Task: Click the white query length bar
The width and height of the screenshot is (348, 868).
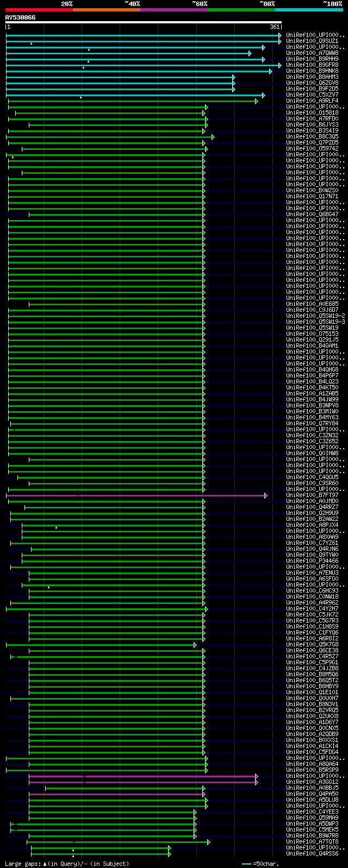Action: click(144, 22)
